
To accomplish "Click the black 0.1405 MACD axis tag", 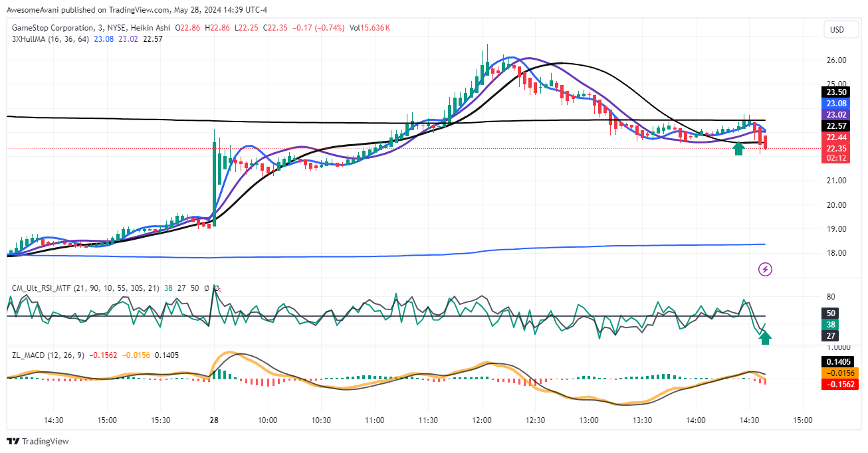I will point(839,362).
